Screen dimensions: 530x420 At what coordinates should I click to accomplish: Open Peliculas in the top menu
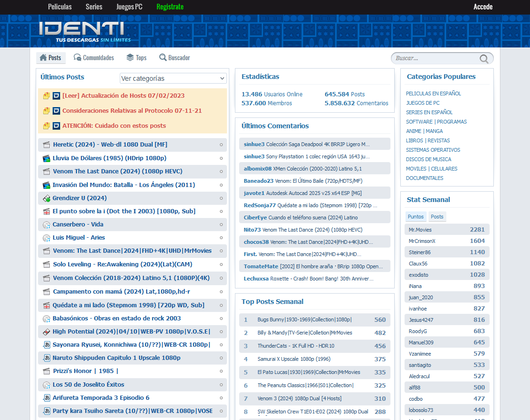tap(60, 7)
